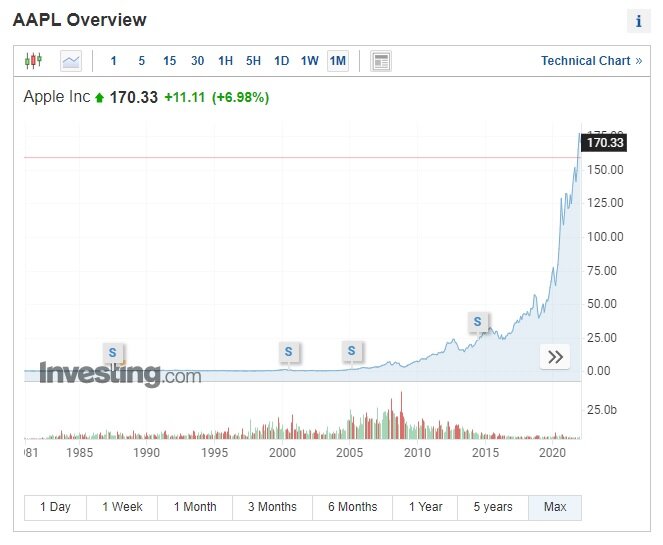The height and width of the screenshot is (545, 663).
Task: Click the 2000 year label on time axis
Action: click(282, 453)
